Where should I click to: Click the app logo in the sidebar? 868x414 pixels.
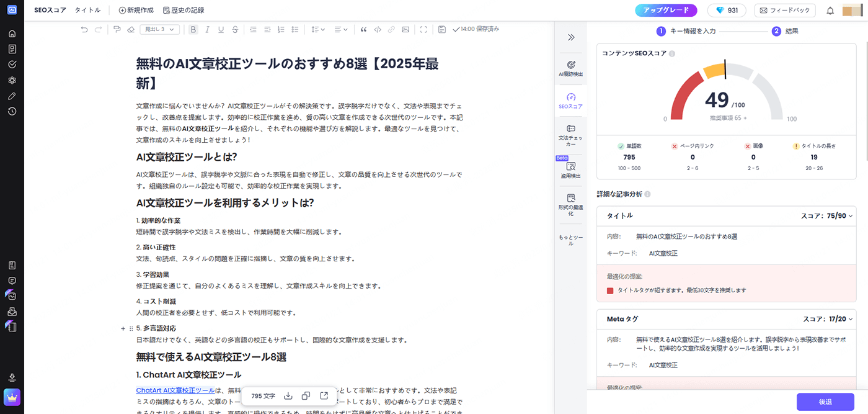coord(12,10)
